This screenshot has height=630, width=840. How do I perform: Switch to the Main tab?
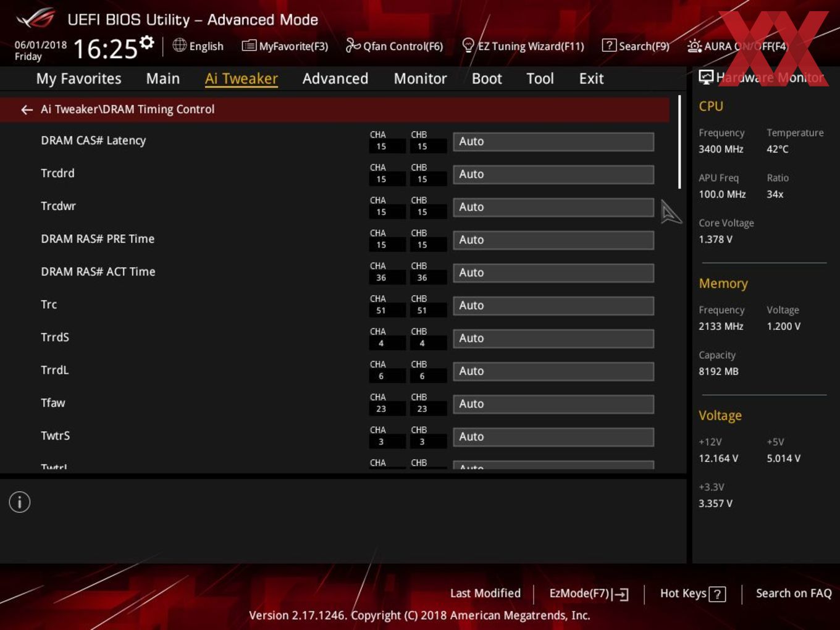[163, 78]
